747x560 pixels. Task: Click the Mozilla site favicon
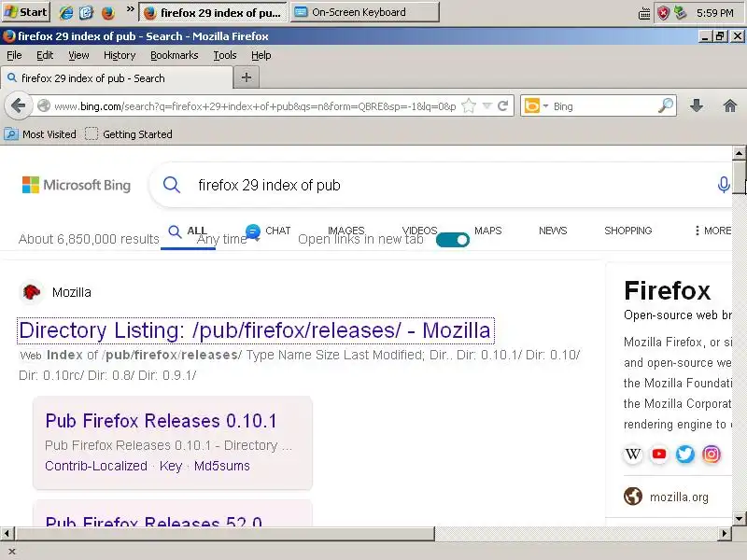(32, 292)
